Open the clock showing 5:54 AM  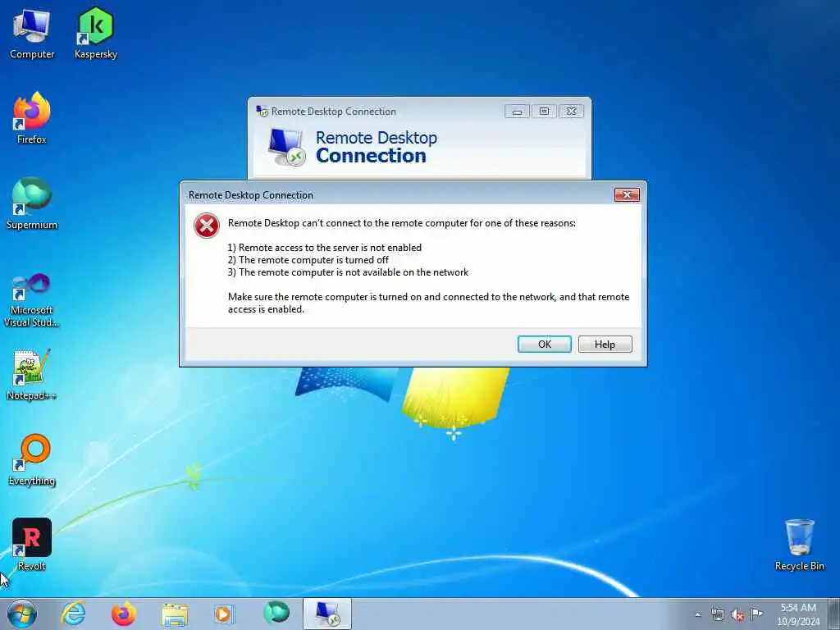pos(798,614)
